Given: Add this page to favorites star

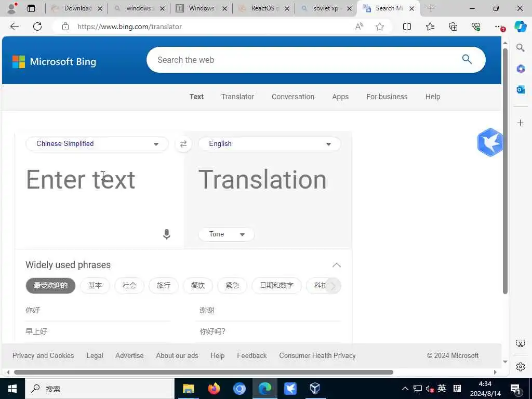Looking at the screenshot, I should click(x=380, y=26).
